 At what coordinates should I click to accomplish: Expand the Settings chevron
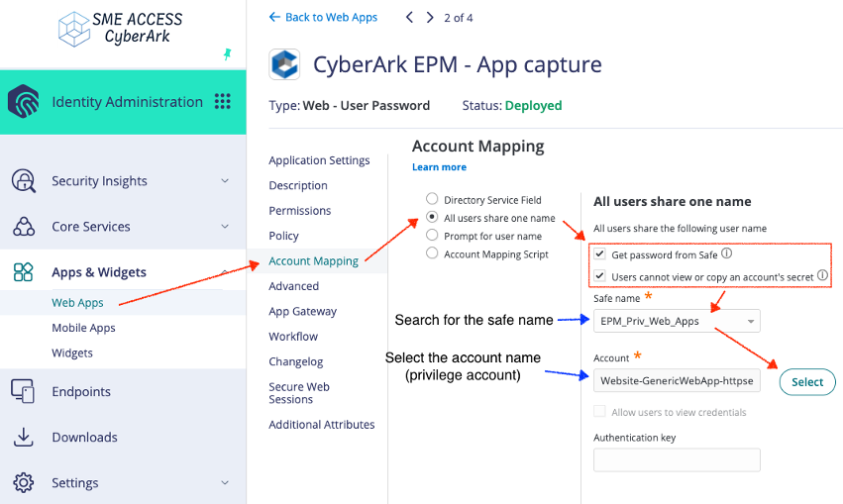225,482
